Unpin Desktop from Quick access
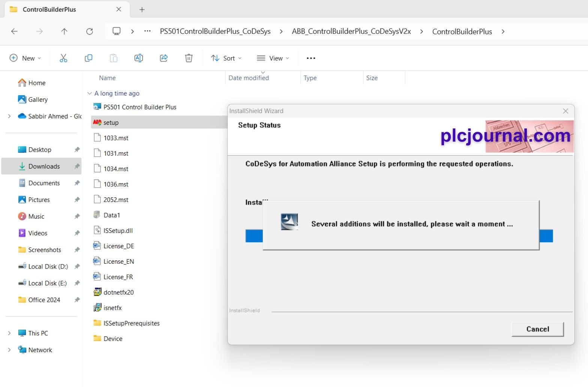This screenshot has height=387, width=588. click(x=77, y=149)
